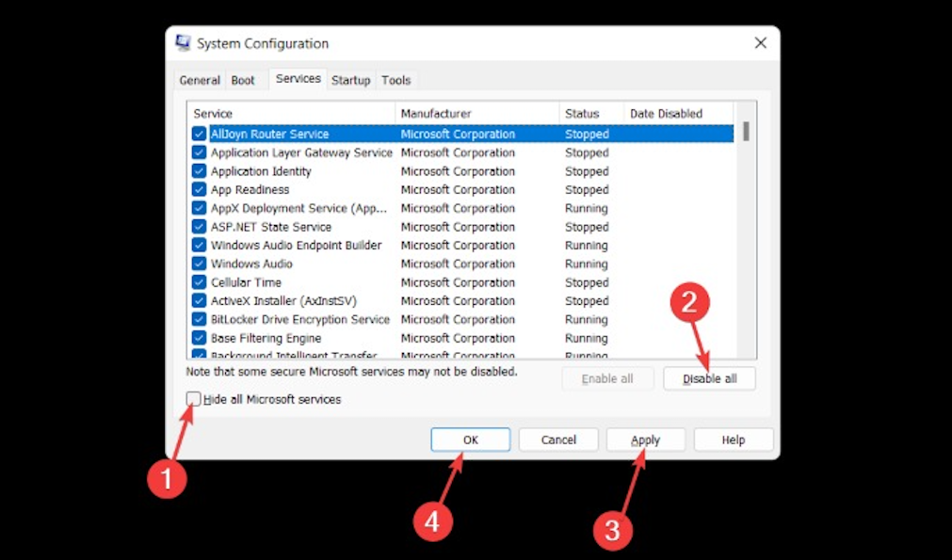Select AppX Deployment Service name
The height and width of the screenshot is (560, 952).
(x=299, y=208)
